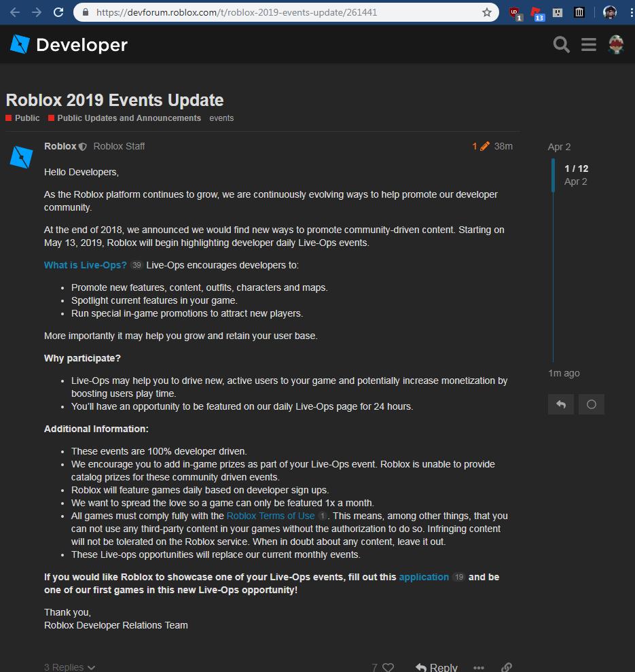Image resolution: width=635 pixels, height=672 pixels.
Task: Click the 7 likes count
Action: [374, 667]
